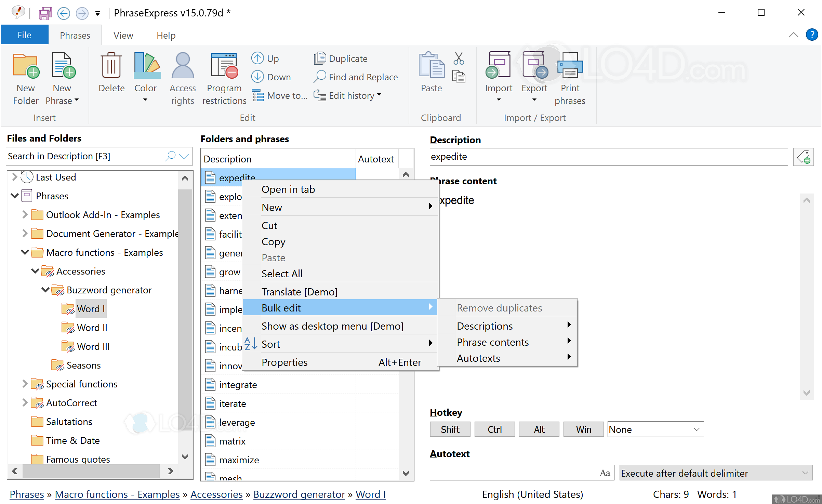Click the Cut scissors icon

pyautogui.click(x=459, y=58)
